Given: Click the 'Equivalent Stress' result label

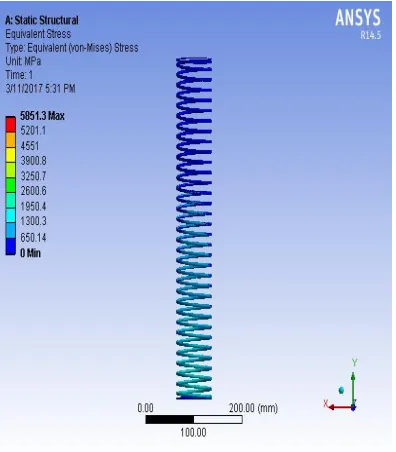Looking at the screenshot, I should pyautogui.click(x=38, y=34).
